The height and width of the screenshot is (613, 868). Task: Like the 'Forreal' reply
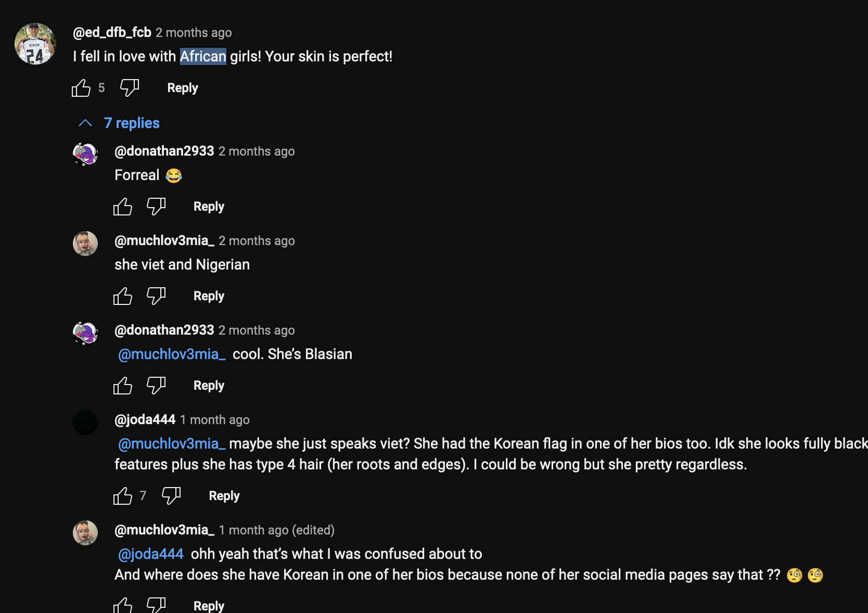123,207
